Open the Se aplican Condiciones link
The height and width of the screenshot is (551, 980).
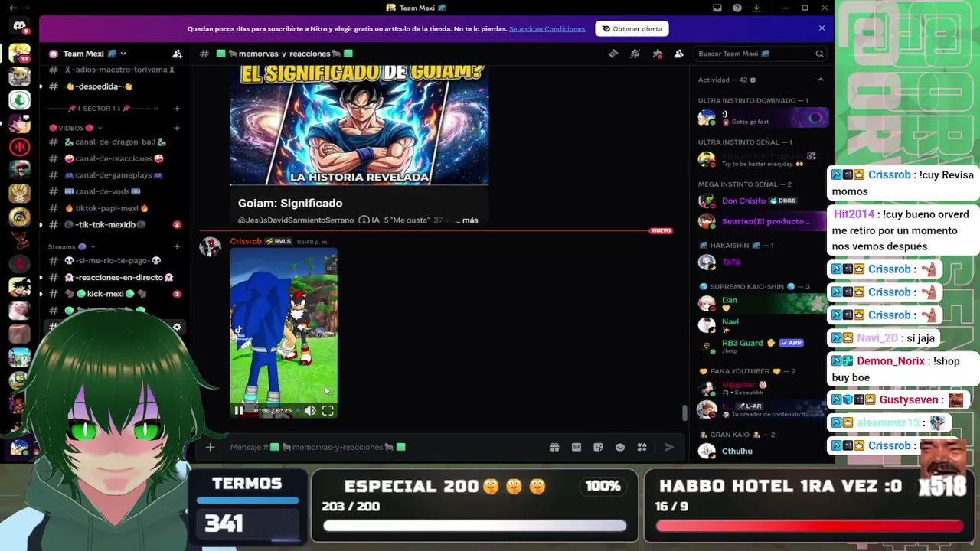coord(547,29)
